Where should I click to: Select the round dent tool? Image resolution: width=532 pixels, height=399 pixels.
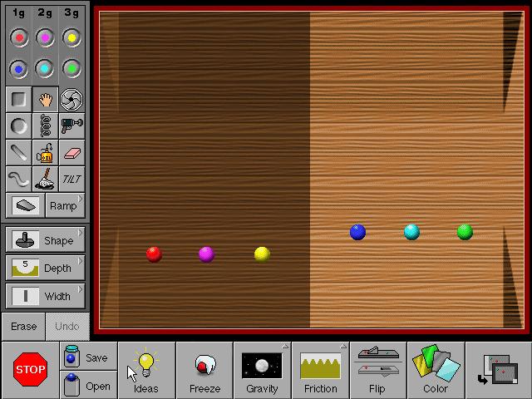click(18, 126)
